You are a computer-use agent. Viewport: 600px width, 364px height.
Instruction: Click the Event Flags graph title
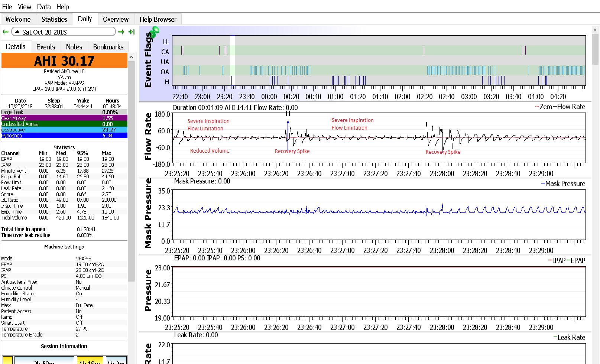(x=148, y=59)
